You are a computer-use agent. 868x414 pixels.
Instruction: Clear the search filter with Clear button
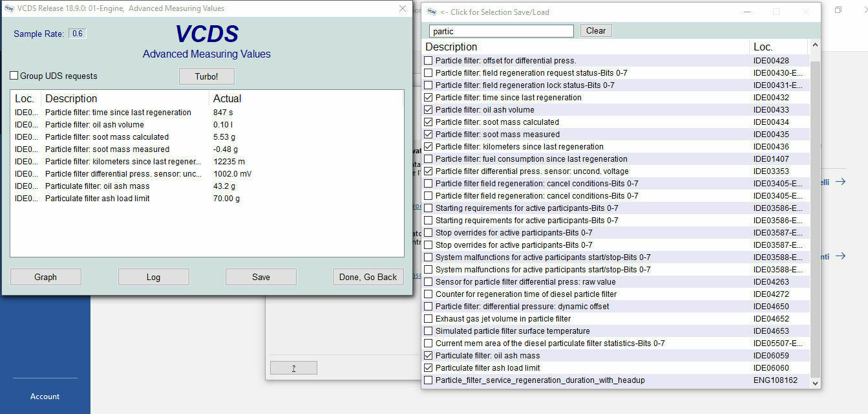click(x=596, y=30)
